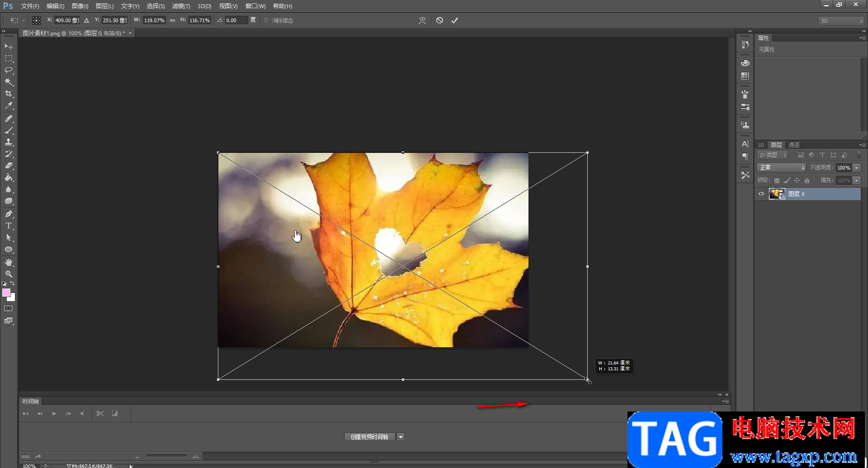Switch to warp mode icon
This screenshot has width=868, height=468.
[422, 20]
